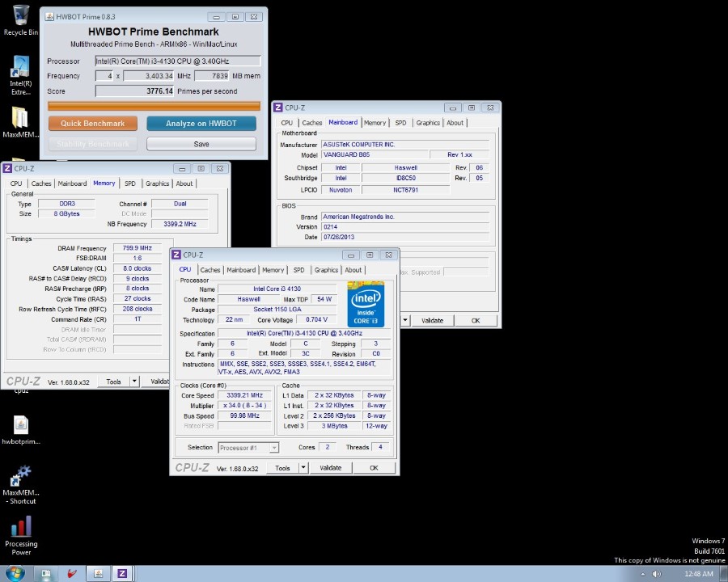The image size is (728, 582).
Task: Open the Recycle Bin desktop icon
Action: click(x=20, y=20)
